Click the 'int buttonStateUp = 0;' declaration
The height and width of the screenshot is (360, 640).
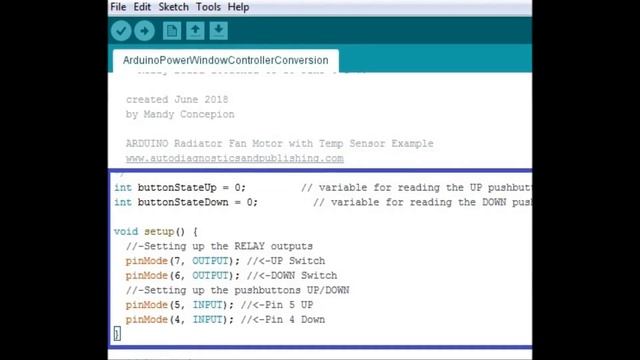(180, 188)
